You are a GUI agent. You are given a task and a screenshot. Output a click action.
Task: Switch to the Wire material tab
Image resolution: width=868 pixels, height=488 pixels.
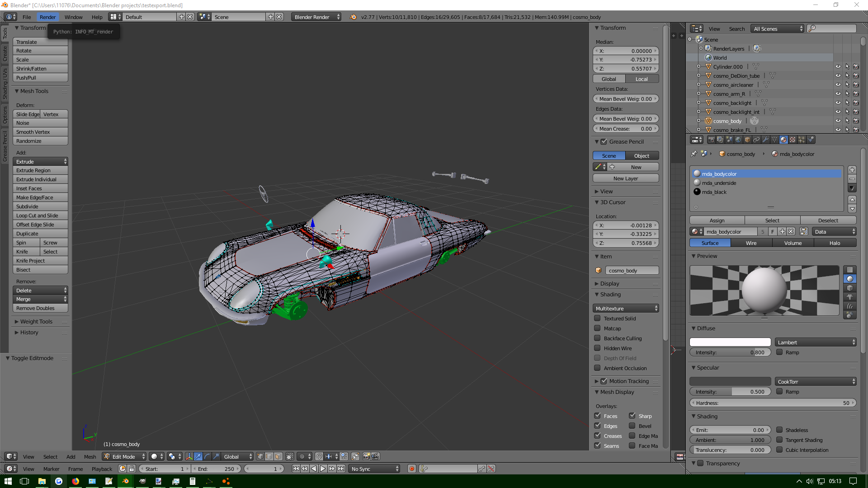pyautogui.click(x=751, y=243)
